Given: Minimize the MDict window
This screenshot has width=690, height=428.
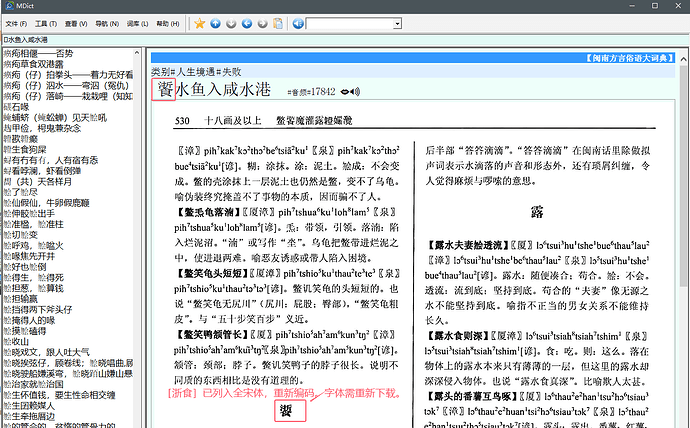Looking at the screenshot, I should click(x=632, y=6).
